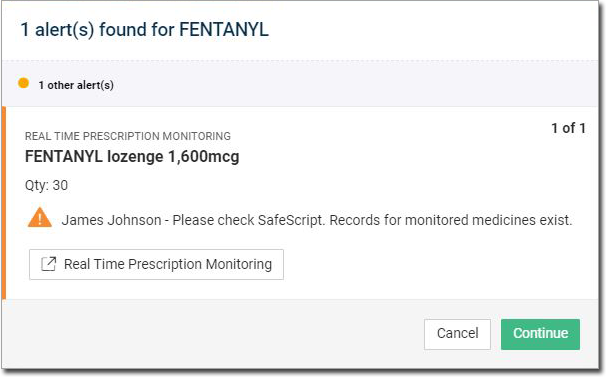Viewport: 607px width, 378px height.
Task: Click the orange dot beside other alerts
Action: click(23, 83)
